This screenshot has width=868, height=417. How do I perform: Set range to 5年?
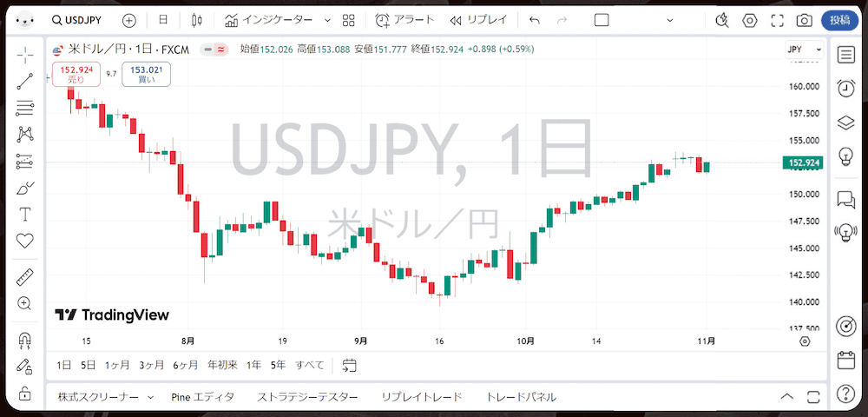pyautogui.click(x=278, y=365)
